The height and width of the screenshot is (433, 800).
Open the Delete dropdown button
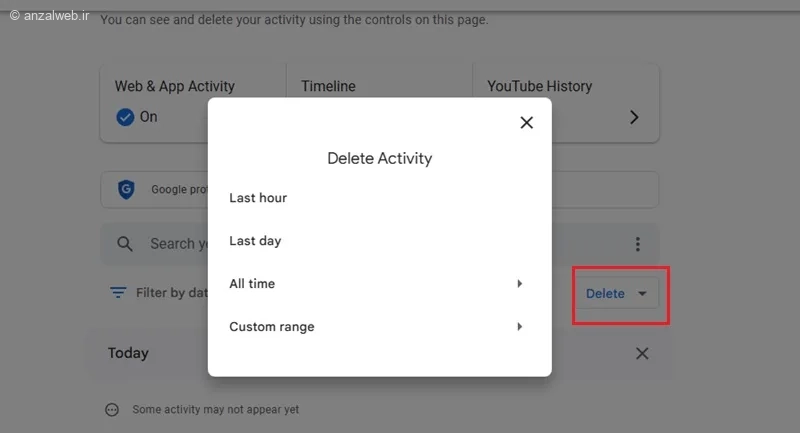[x=605, y=294]
